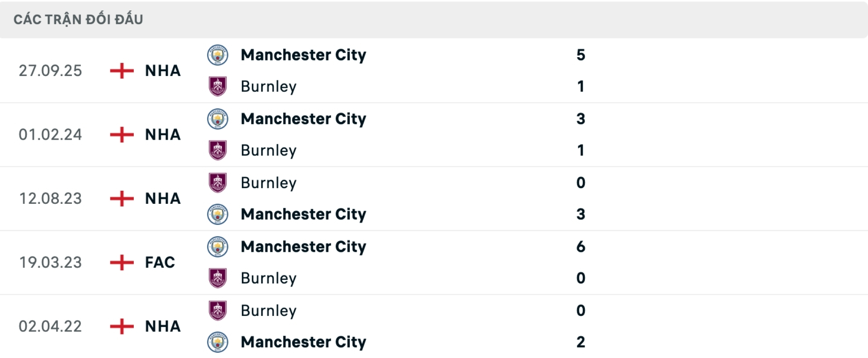Click Burnley crest in 02.04.22 match
868x358 pixels.
pos(217,311)
